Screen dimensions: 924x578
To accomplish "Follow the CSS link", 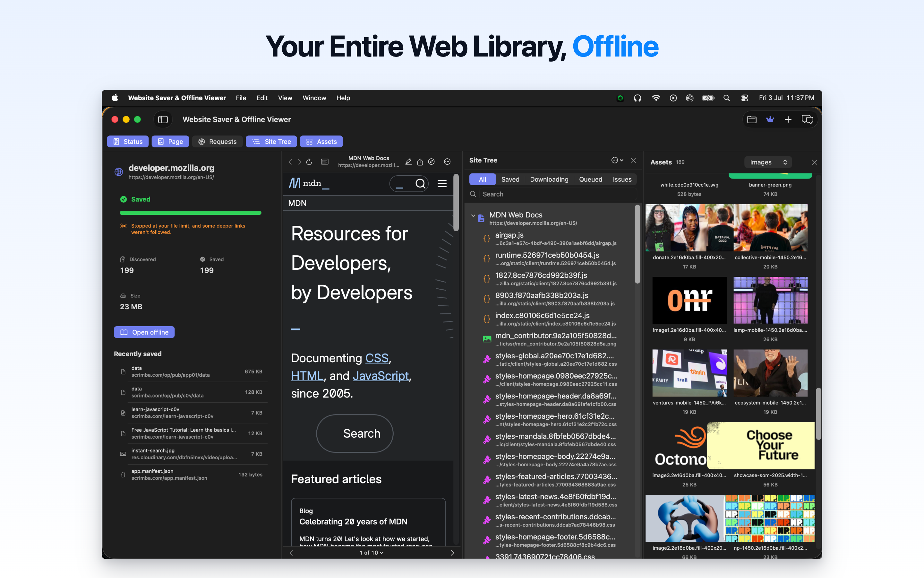I will (377, 358).
